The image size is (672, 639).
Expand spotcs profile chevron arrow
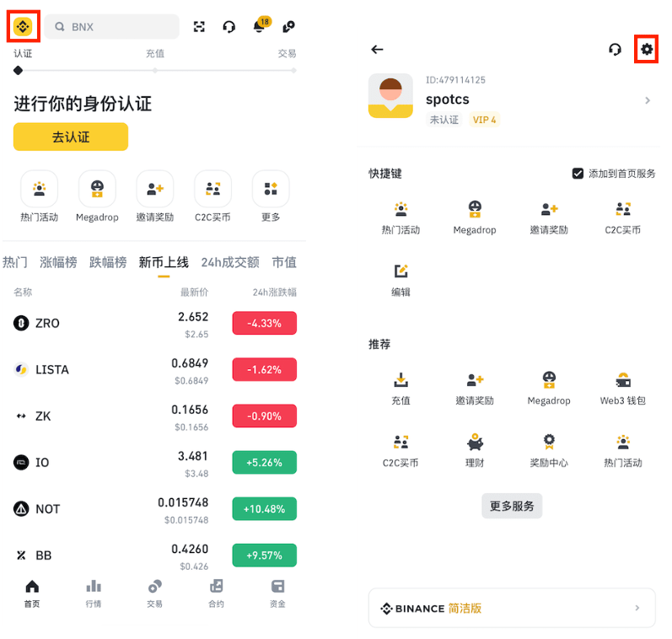point(648,100)
